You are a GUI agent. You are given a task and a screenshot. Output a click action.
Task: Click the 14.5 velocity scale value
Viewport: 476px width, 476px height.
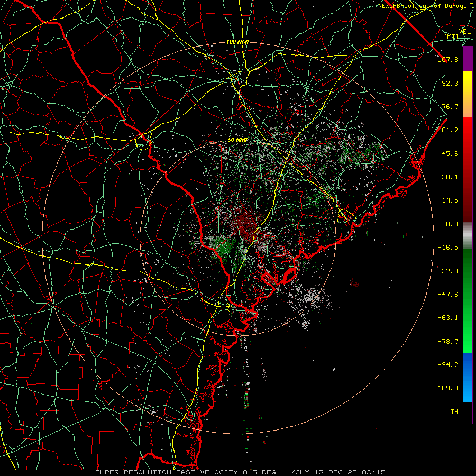point(450,200)
